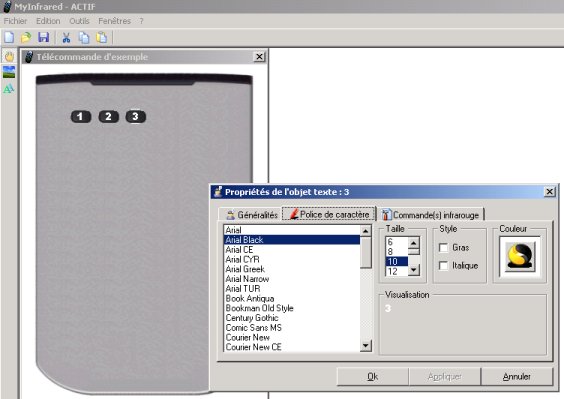The height and width of the screenshot is (399, 564).
Task: Select the text tool in sidebar
Action: point(9,88)
